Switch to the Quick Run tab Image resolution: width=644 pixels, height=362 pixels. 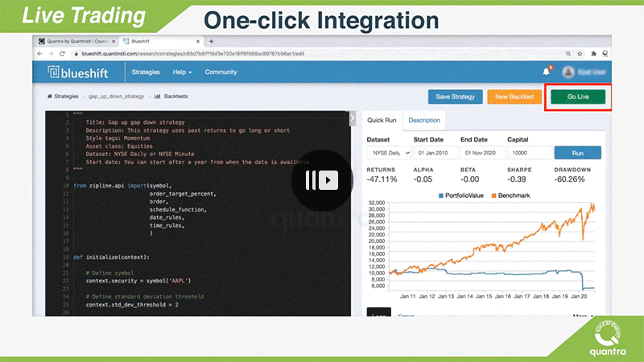point(382,120)
